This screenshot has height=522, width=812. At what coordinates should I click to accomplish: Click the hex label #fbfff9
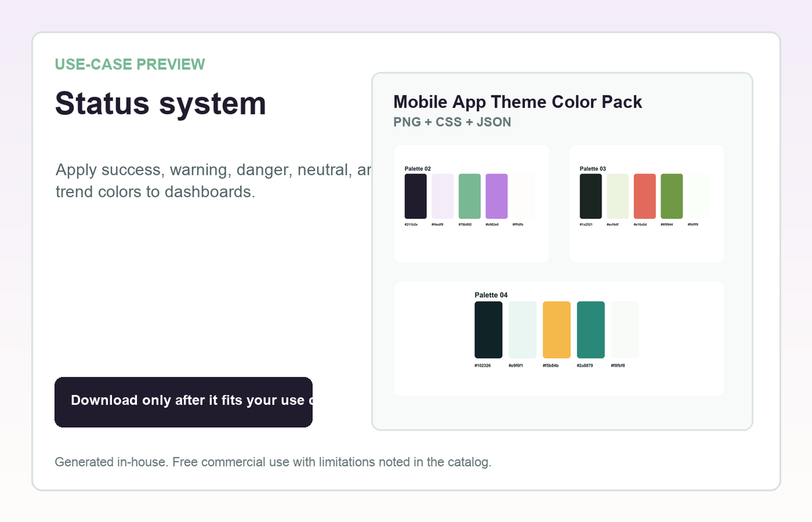(x=693, y=224)
